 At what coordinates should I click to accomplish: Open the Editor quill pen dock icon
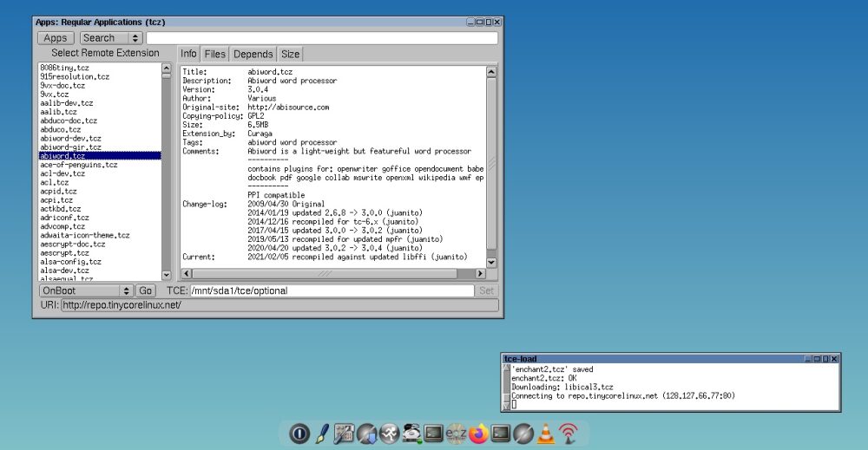pos(322,434)
